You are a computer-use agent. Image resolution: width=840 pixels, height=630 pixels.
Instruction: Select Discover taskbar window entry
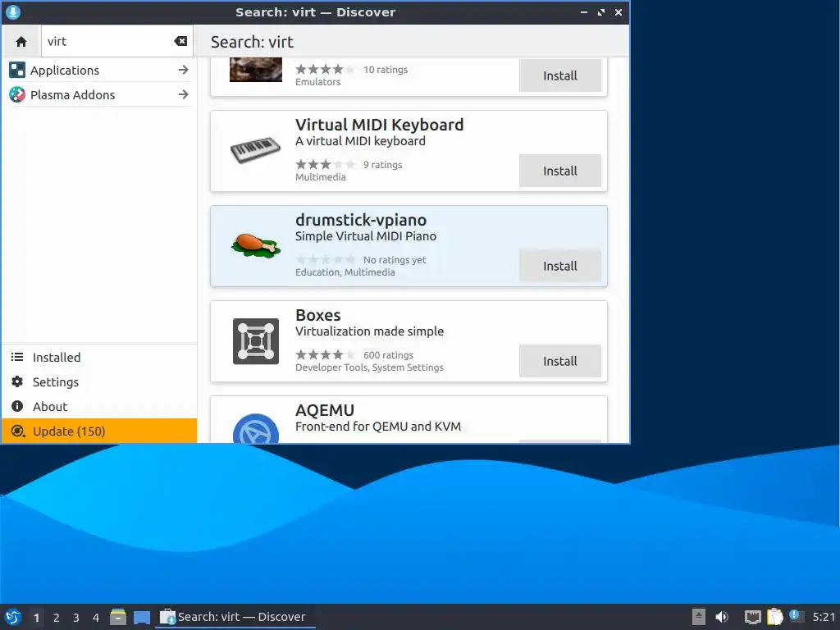point(235,617)
